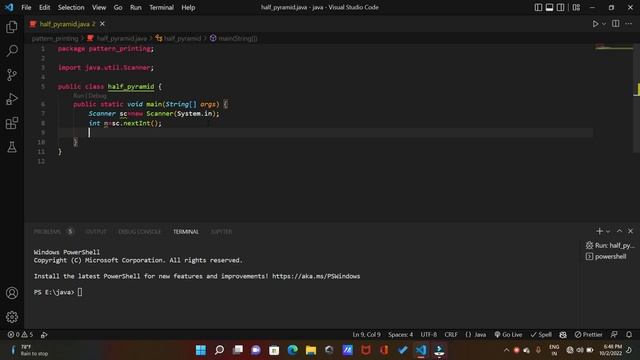Maximize panel size with up chevron
The height and width of the screenshot is (360, 640).
pos(619,231)
